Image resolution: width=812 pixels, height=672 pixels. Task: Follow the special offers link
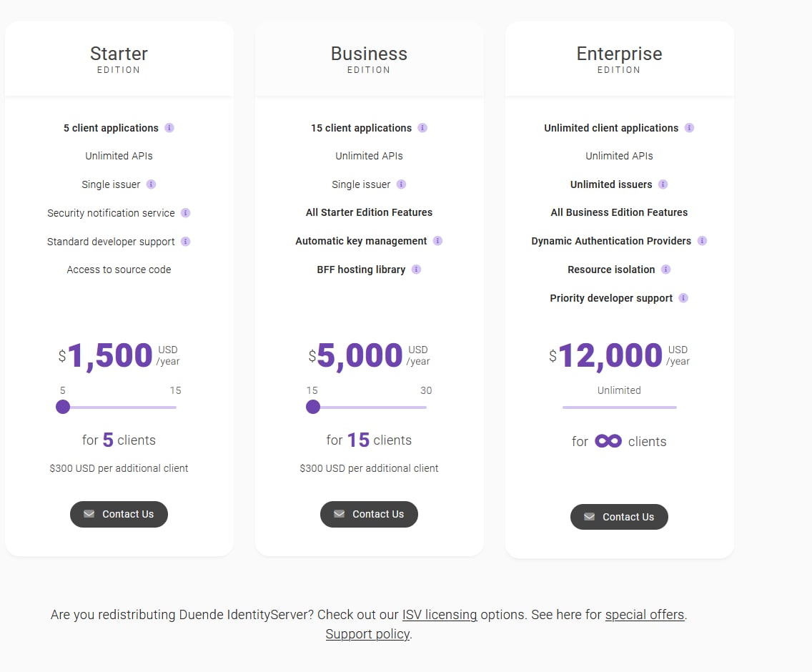[645, 615]
